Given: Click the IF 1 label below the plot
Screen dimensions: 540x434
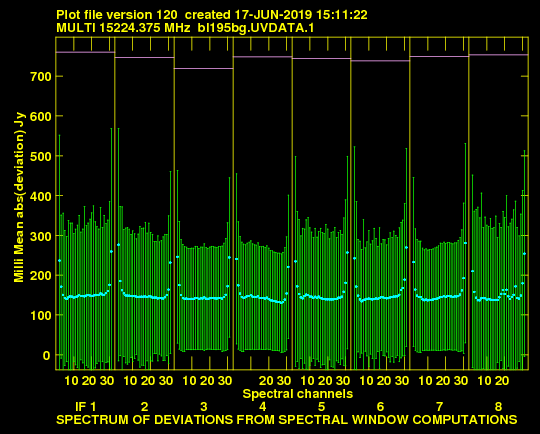Looking at the screenshot, I should click(86, 407).
